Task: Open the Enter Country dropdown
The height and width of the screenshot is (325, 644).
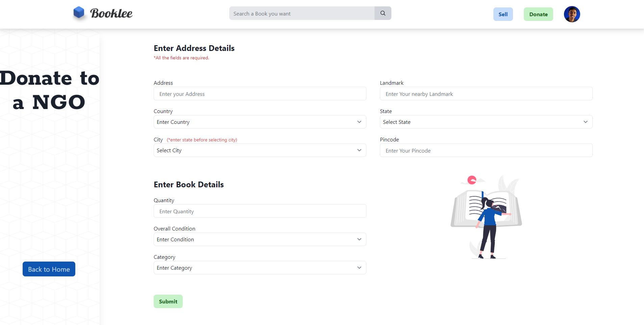Action: click(260, 122)
